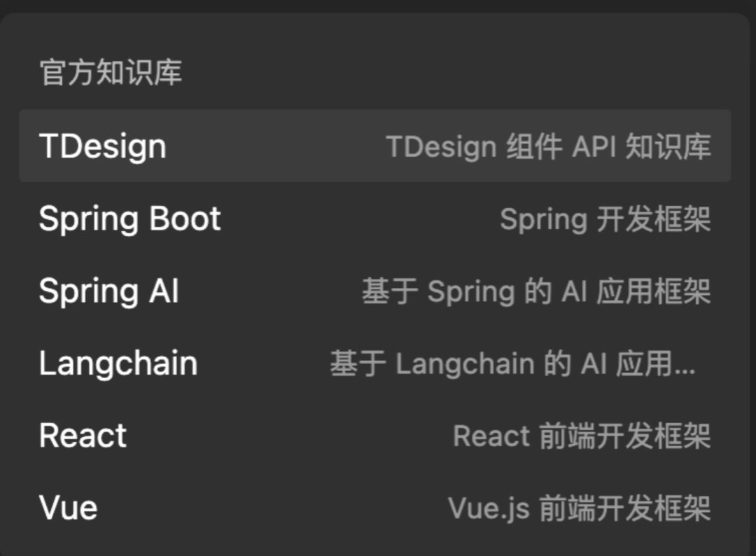Click the 'React 前端开发框架' description
Image resolution: width=756 pixels, height=556 pixels.
tap(582, 436)
